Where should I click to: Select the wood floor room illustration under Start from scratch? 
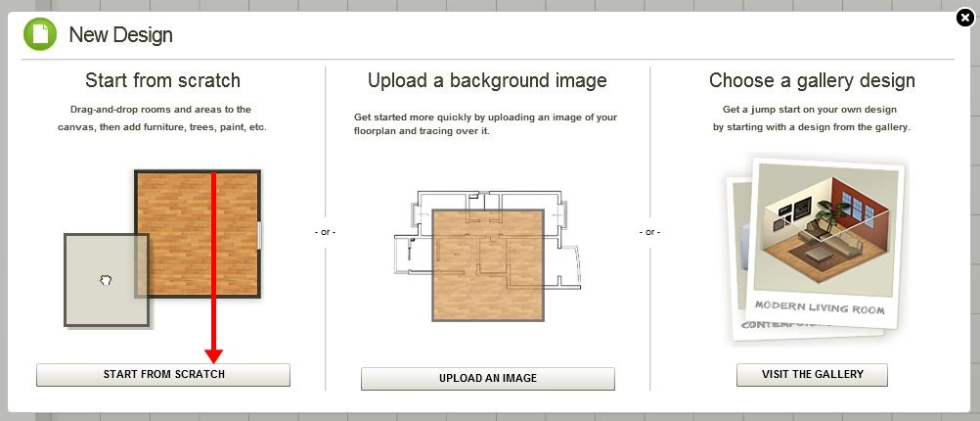[198, 233]
